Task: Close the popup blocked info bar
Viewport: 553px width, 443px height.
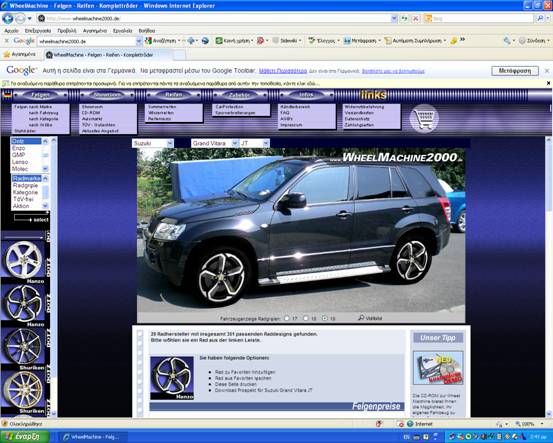Action: (x=548, y=83)
